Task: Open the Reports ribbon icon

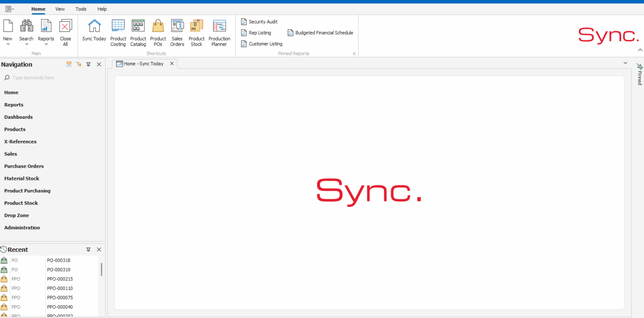Action: coord(46,26)
